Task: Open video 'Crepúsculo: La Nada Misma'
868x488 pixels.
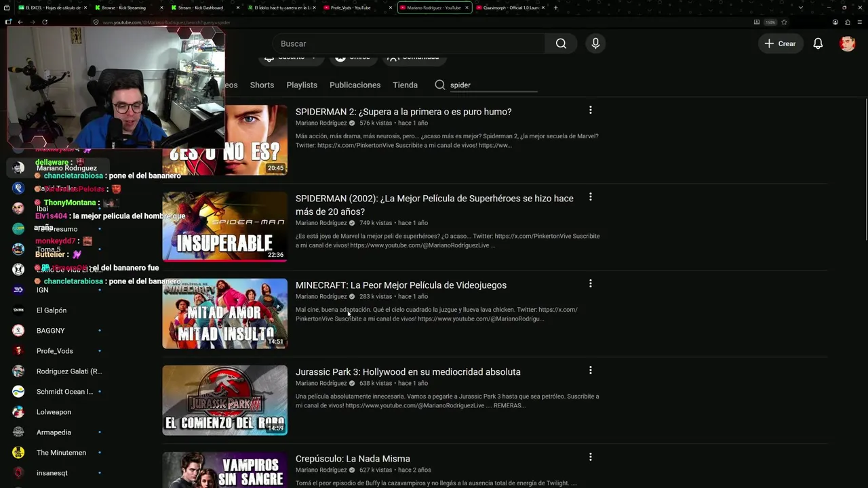Action: tap(353, 459)
